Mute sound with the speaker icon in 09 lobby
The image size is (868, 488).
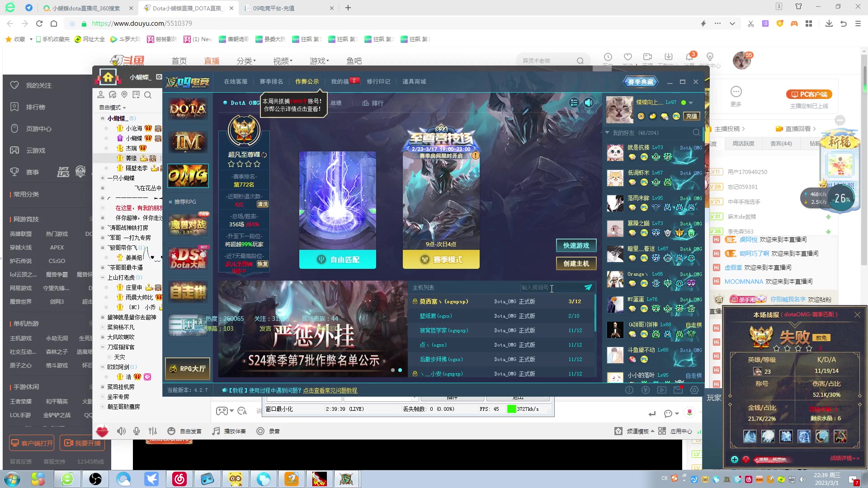click(588, 103)
